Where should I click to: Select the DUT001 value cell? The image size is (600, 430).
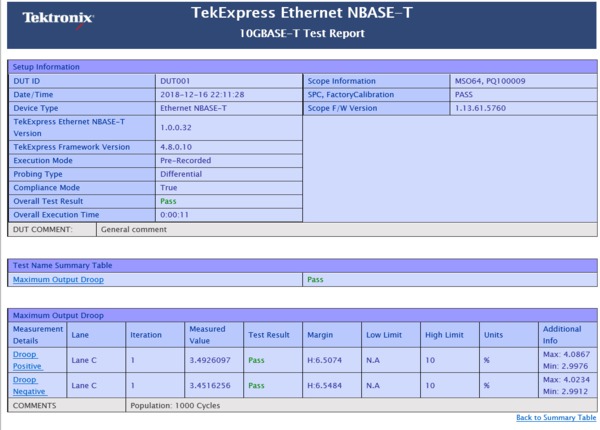[x=175, y=81]
